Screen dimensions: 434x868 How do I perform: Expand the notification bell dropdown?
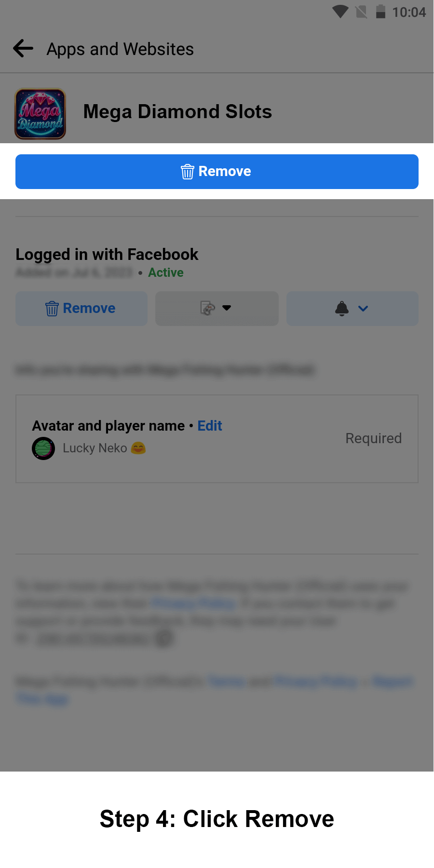tap(353, 309)
